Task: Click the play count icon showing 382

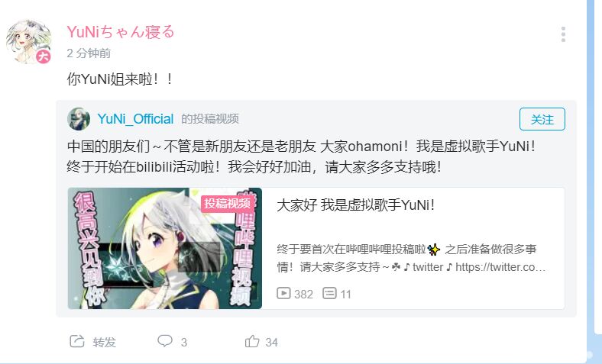Action: 283,294
